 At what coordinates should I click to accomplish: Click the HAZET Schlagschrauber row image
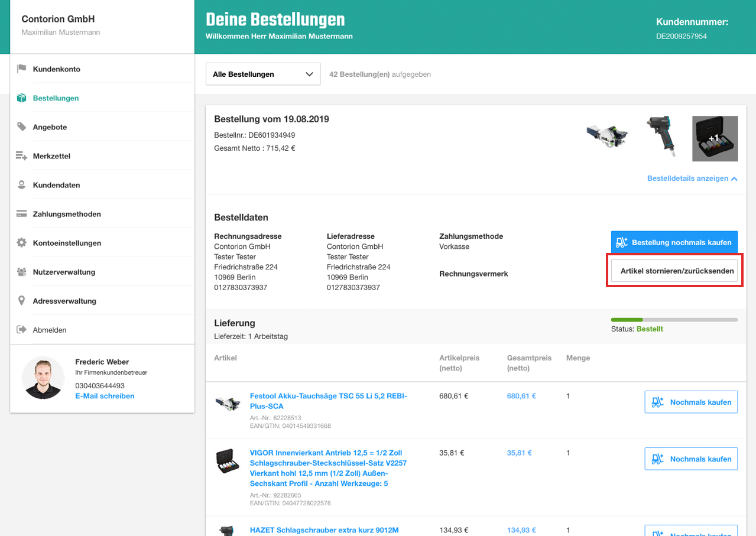tap(228, 531)
